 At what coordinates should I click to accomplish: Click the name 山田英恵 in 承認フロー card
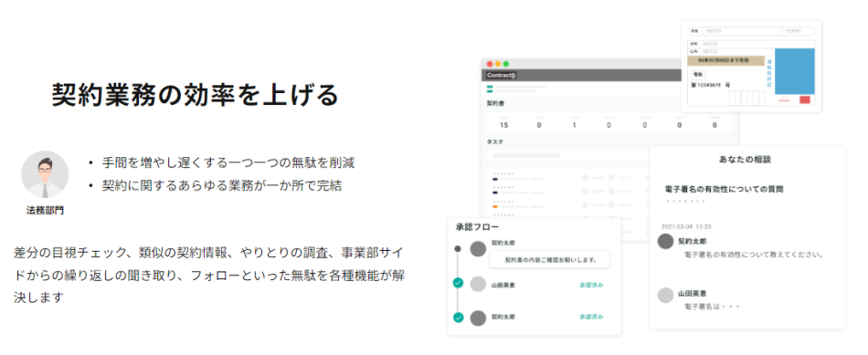[x=503, y=286]
